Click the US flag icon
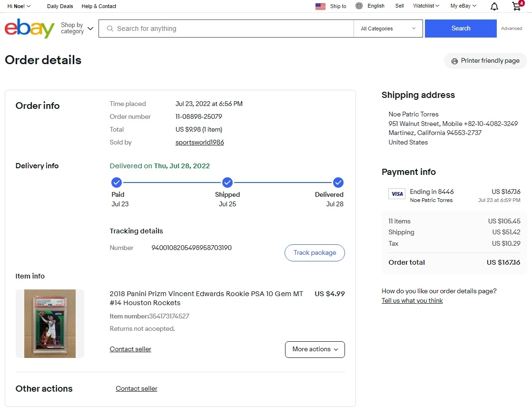This screenshot has width=532, height=414. coord(320,6)
